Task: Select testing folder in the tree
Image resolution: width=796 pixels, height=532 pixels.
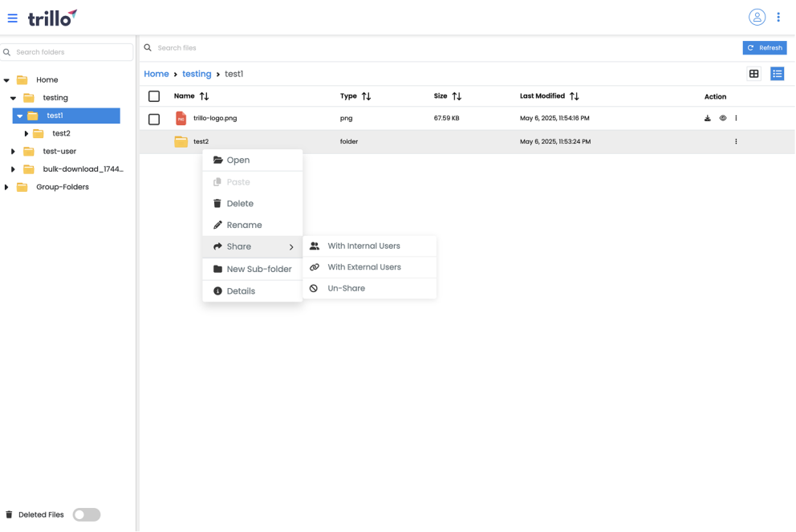Action: click(x=55, y=98)
